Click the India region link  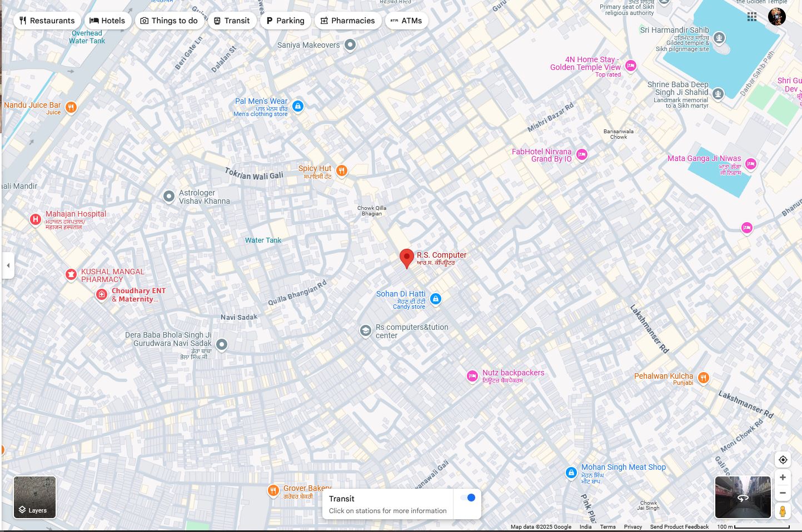pyautogui.click(x=586, y=527)
